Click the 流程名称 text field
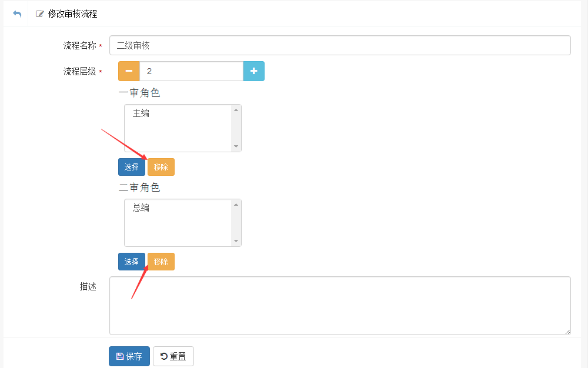 click(x=339, y=45)
